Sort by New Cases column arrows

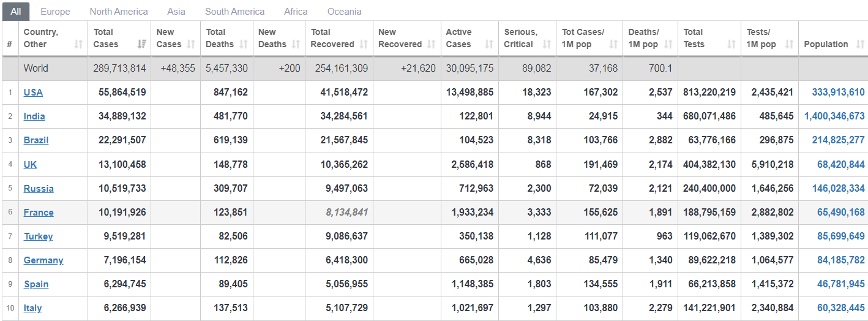pos(191,44)
